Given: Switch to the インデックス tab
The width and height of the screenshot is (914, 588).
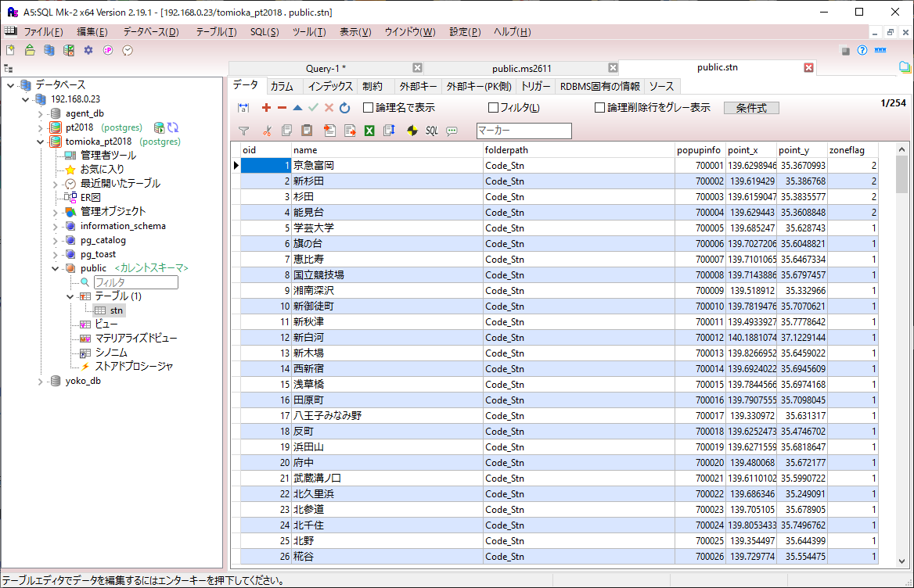Looking at the screenshot, I should pos(329,86).
